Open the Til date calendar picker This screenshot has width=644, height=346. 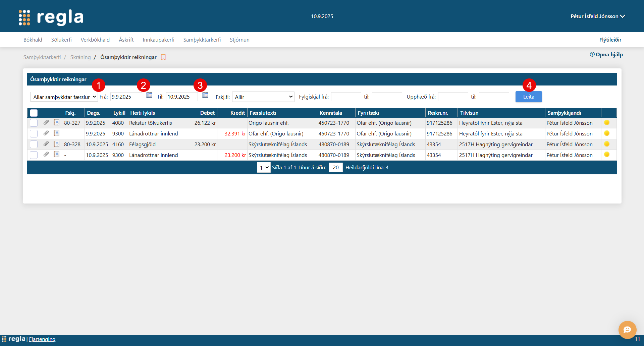pos(205,96)
